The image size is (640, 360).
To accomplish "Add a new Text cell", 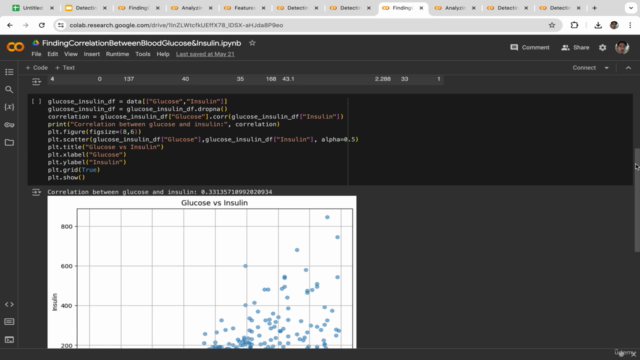I will (65, 68).
